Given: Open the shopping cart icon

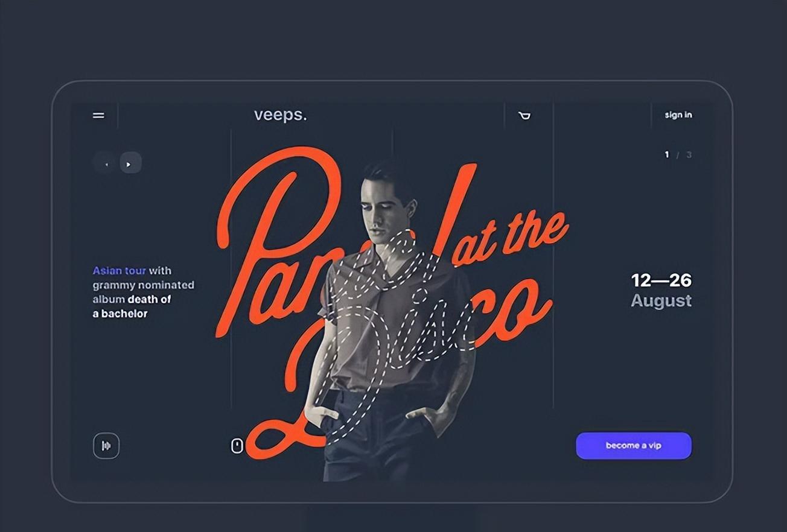Looking at the screenshot, I should coord(524,115).
